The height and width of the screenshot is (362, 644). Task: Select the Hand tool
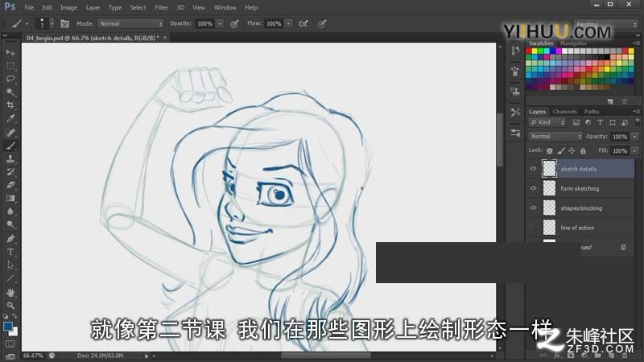(10, 292)
